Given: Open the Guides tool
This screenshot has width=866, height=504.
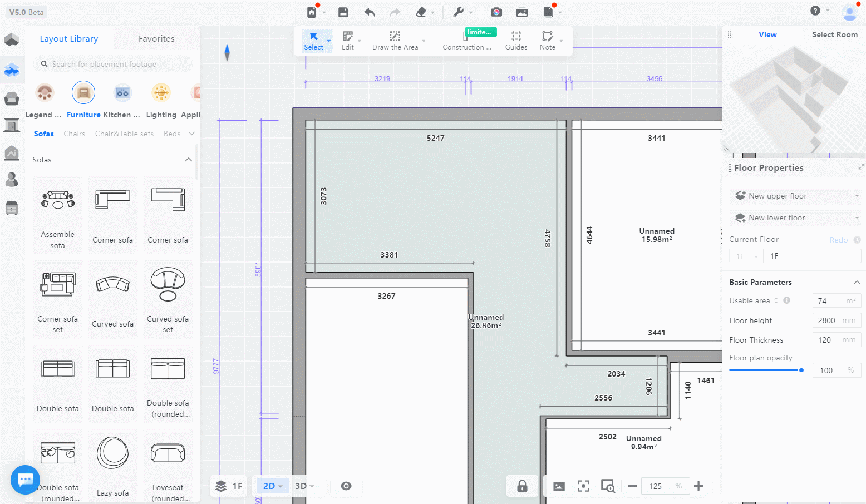Looking at the screenshot, I should [x=516, y=41].
